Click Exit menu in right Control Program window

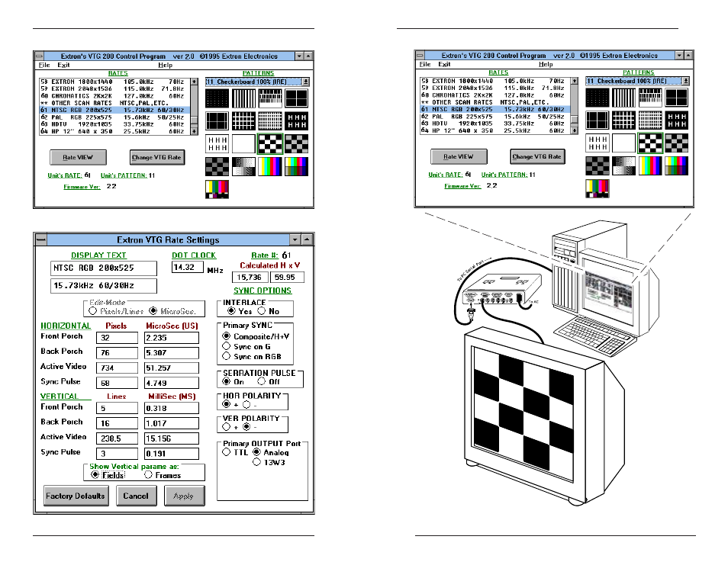point(444,64)
